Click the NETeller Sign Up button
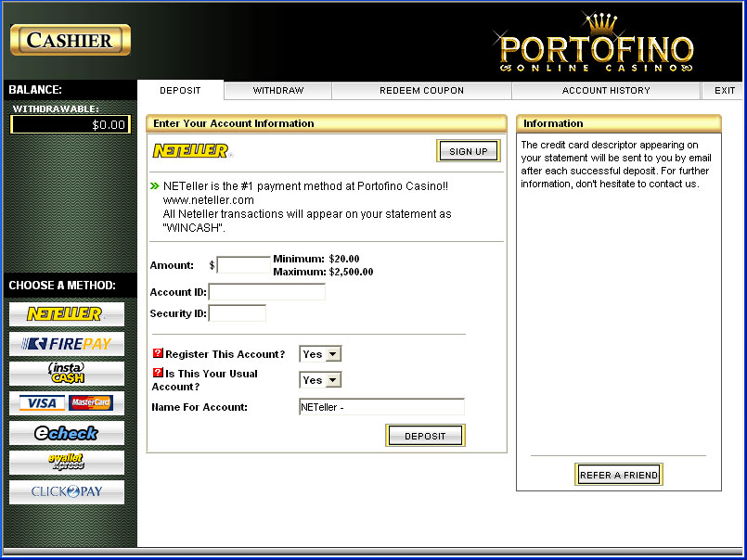Viewport: 747px width, 560px height. click(468, 151)
